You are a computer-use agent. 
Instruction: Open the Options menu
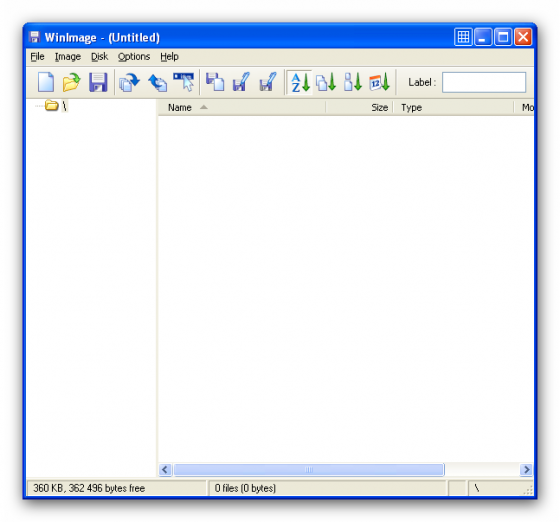pyautogui.click(x=134, y=57)
